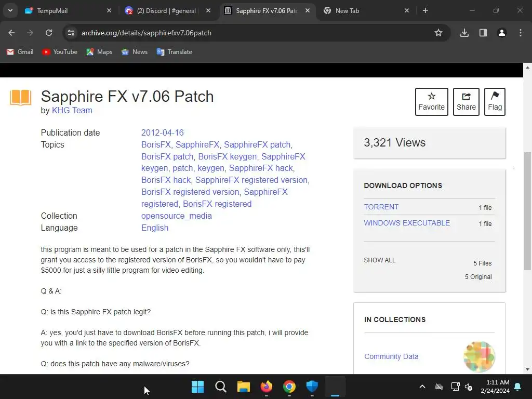The width and height of the screenshot is (532, 399).
Task: Open the KHG Team creator link
Action: 72,110
